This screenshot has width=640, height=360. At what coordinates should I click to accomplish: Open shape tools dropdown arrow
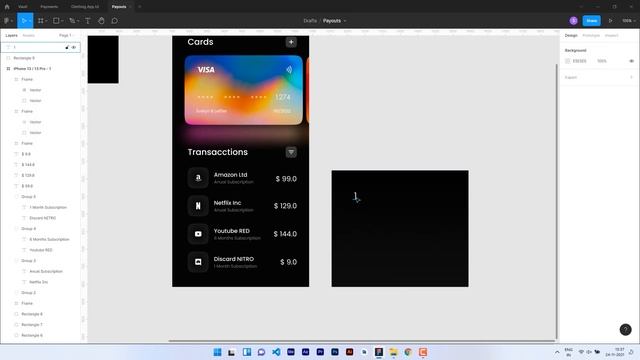click(x=62, y=21)
